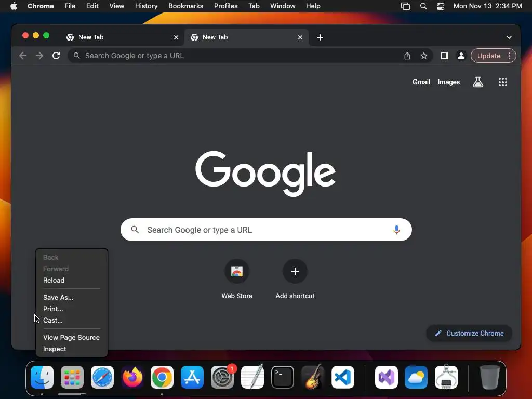532x399 pixels.
Task: Open the Help menu
Action: point(313,6)
